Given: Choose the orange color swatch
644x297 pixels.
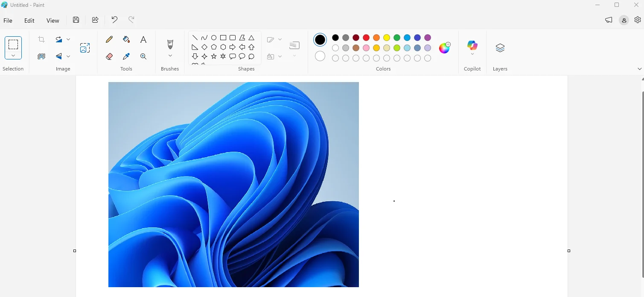Looking at the screenshot, I should (376, 38).
